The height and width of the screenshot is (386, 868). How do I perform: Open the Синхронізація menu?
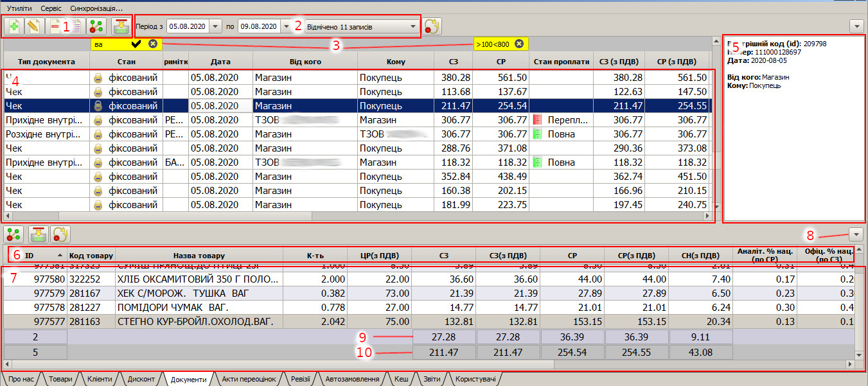(96, 8)
